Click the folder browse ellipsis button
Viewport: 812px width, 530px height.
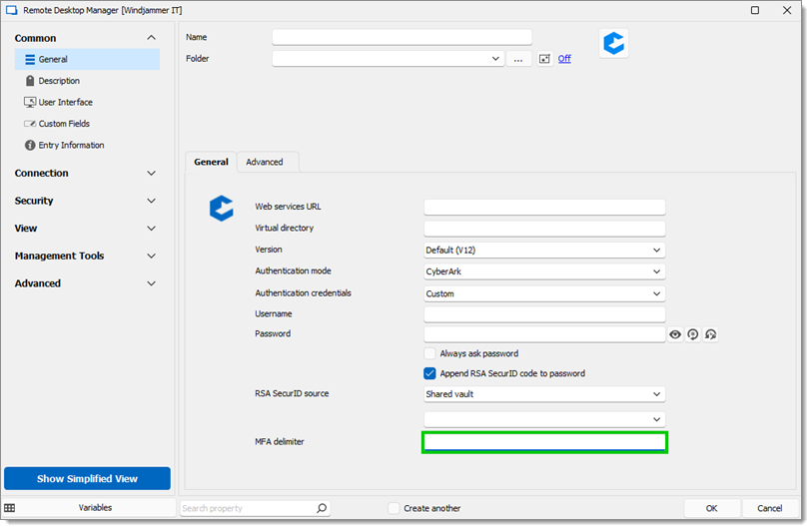518,59
